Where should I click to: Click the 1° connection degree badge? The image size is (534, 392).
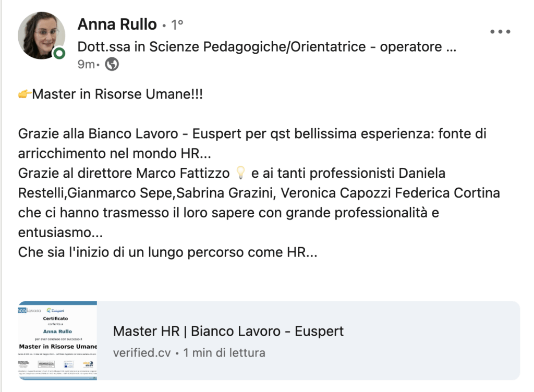tap(177, 24)
